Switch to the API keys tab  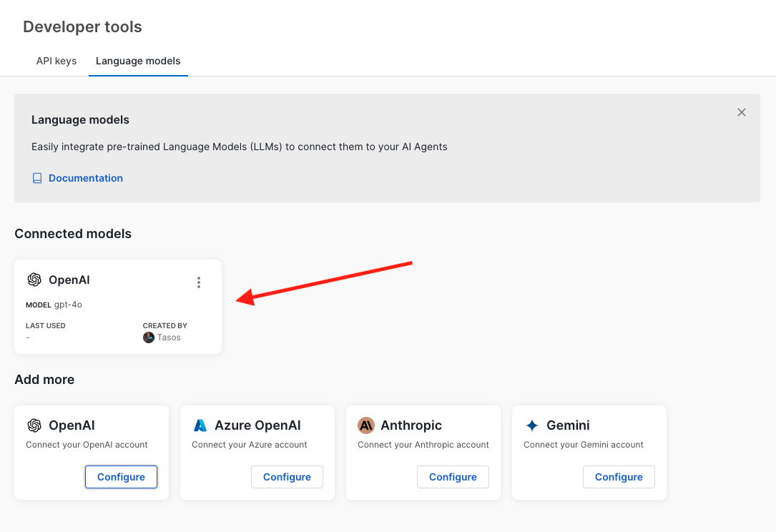[x=57, y=61]
